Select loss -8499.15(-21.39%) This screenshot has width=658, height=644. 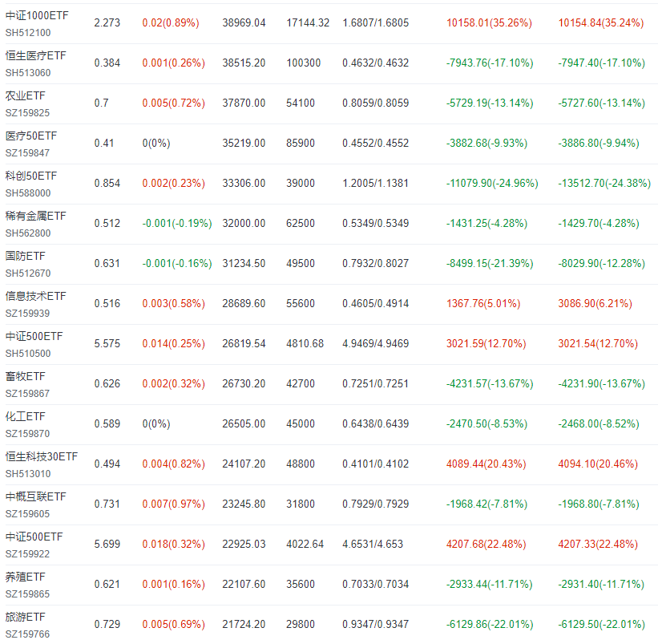point(490,263)
